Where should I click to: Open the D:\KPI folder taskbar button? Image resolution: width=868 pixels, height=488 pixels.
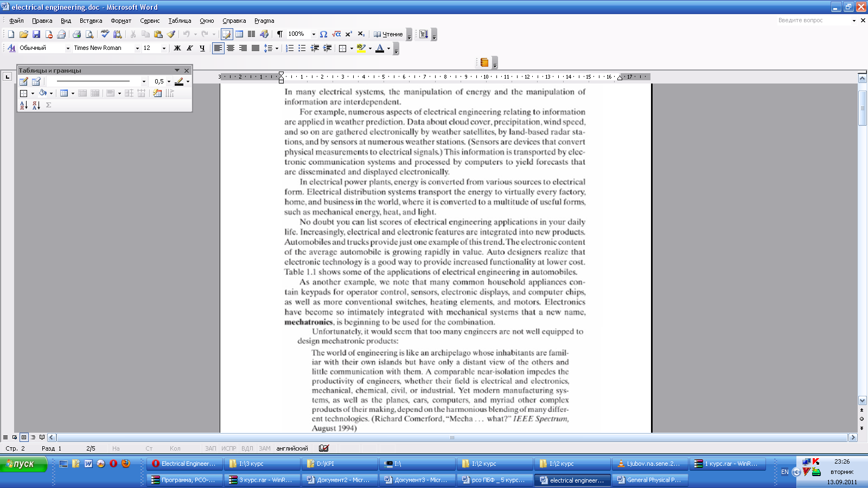pos(339,464)
